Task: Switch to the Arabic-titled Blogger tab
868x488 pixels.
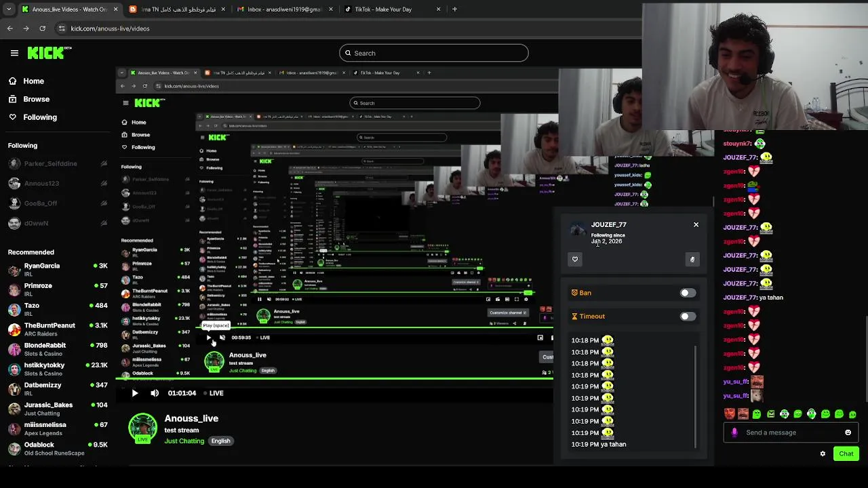Action: [x=176, y=9]
